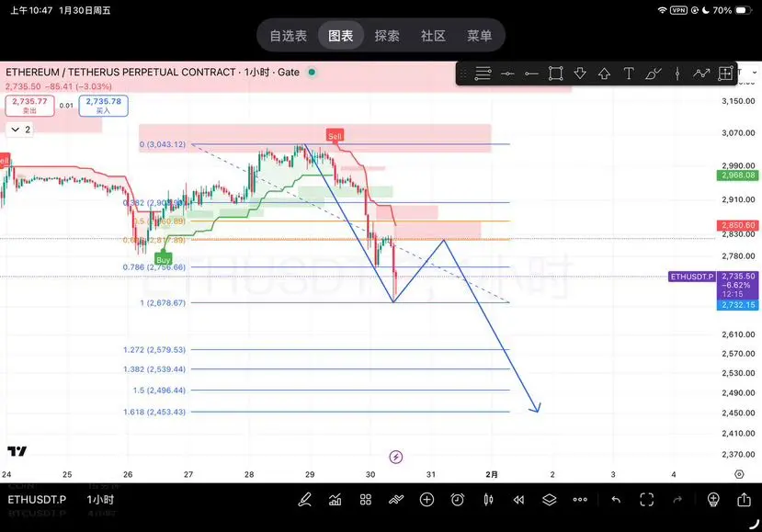762x532 pixels.
Task: Tap the red Sell signal label
Action: 335,136
